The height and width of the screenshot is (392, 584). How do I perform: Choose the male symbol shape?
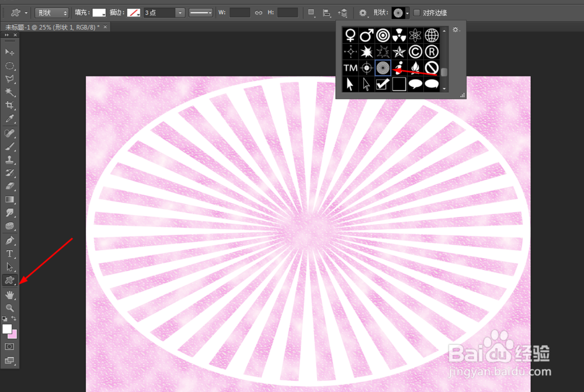[x=367, y=36]
